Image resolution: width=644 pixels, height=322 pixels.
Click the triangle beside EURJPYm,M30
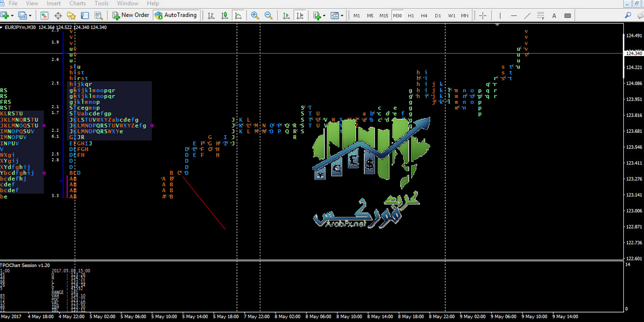coord(2,28)
